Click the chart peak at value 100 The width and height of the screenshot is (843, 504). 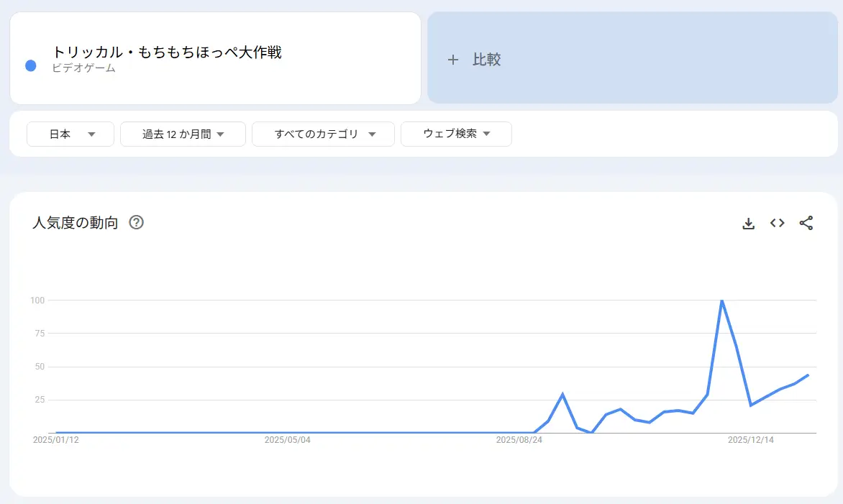[721, 301]
